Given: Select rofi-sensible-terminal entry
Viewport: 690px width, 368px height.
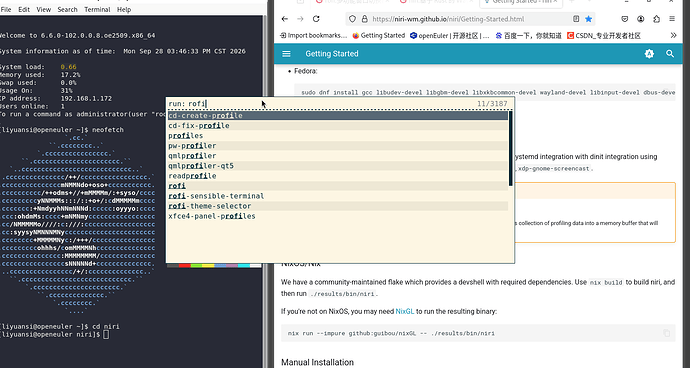Looking at the screenshot, I should [338, 196].
